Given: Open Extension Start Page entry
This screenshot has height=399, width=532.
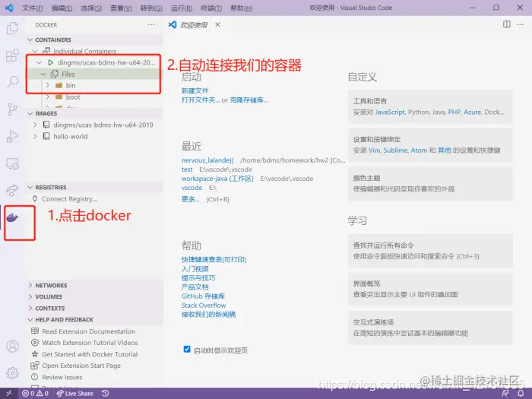Looking at the screenshot, I should [81, 366].
